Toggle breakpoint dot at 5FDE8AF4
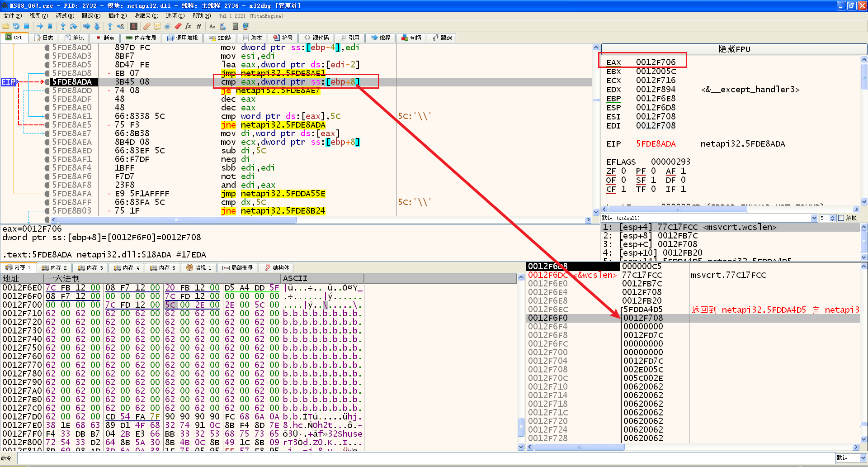Image resolution: width=868 pixels, height=467 pixels. (47, 168)
